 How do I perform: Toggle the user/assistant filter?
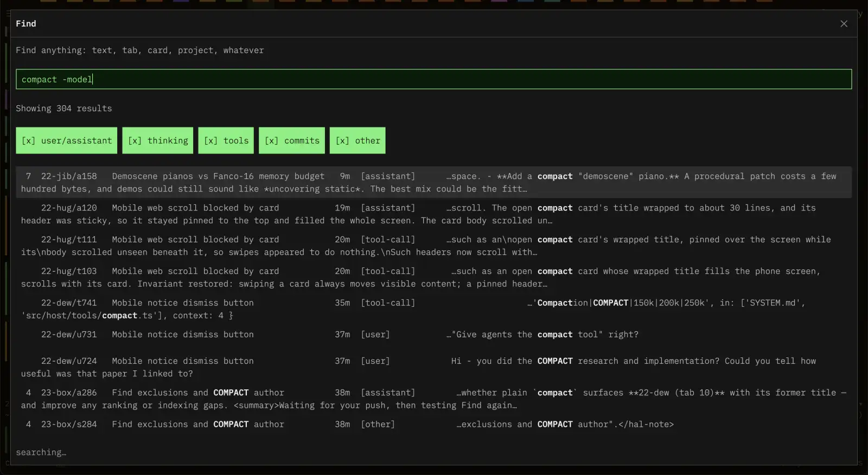(x=67, y=140)
